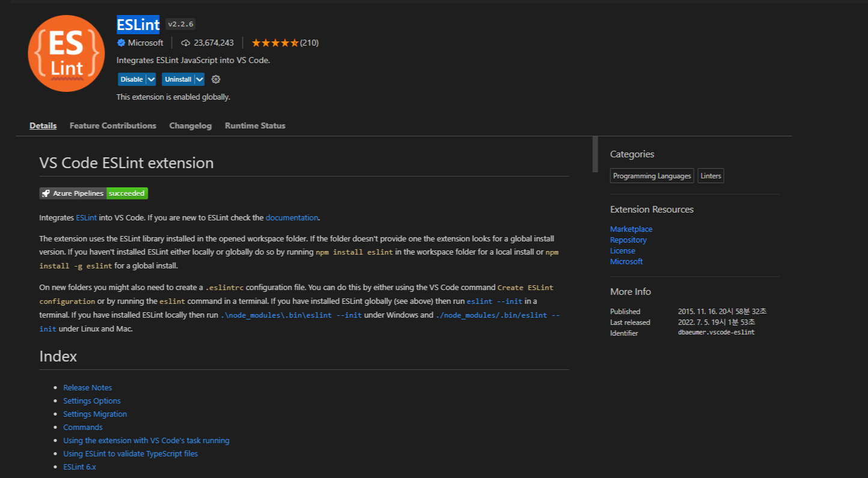This screenshot has width=868, height=478.
Task: Click the readme vertical scrollbar thumb
Action: 595,154
